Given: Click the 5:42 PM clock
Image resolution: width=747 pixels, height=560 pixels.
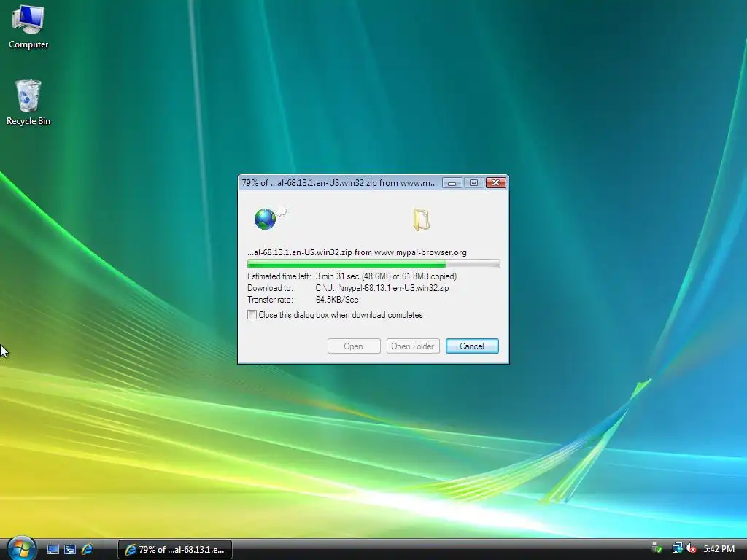Looking at the screenshot, I should coord(719,549).
